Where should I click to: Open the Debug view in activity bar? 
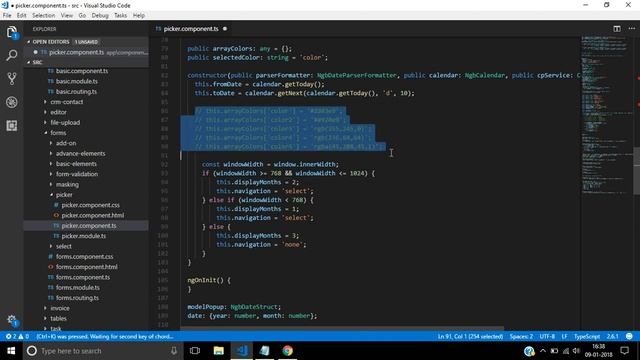12,102
